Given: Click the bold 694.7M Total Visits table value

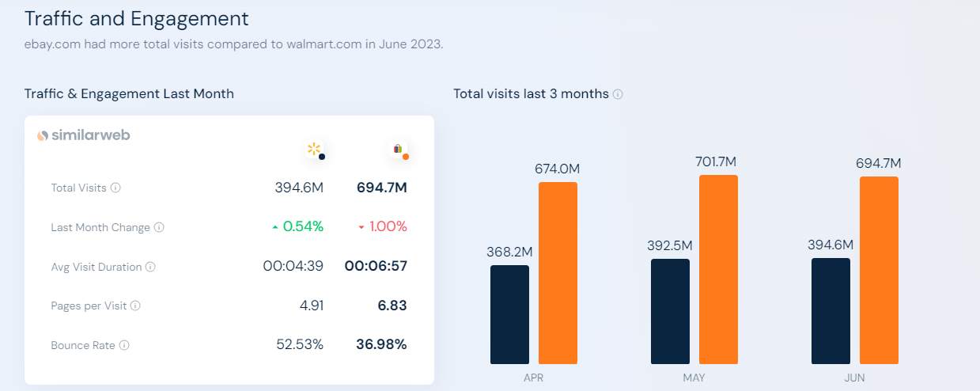Looking at the screenshot, I should pos(381,188).
